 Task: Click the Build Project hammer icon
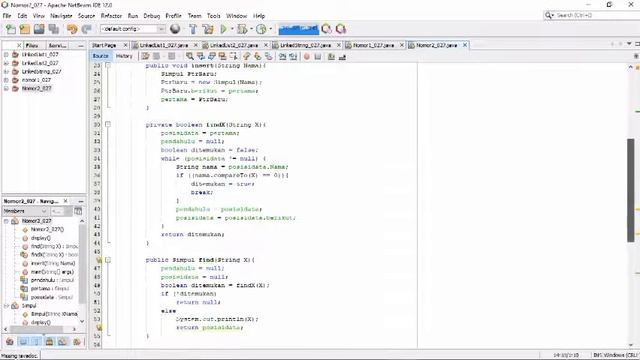(193, 29)
